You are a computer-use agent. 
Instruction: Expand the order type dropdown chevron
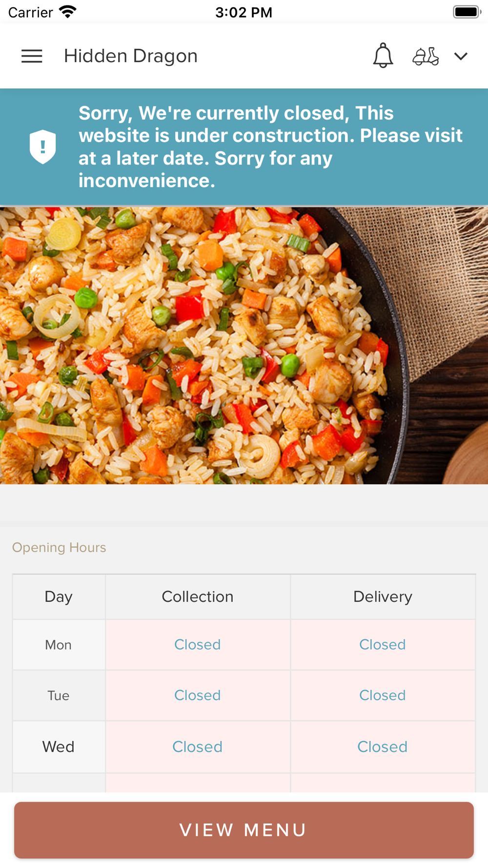pos(461,56)
